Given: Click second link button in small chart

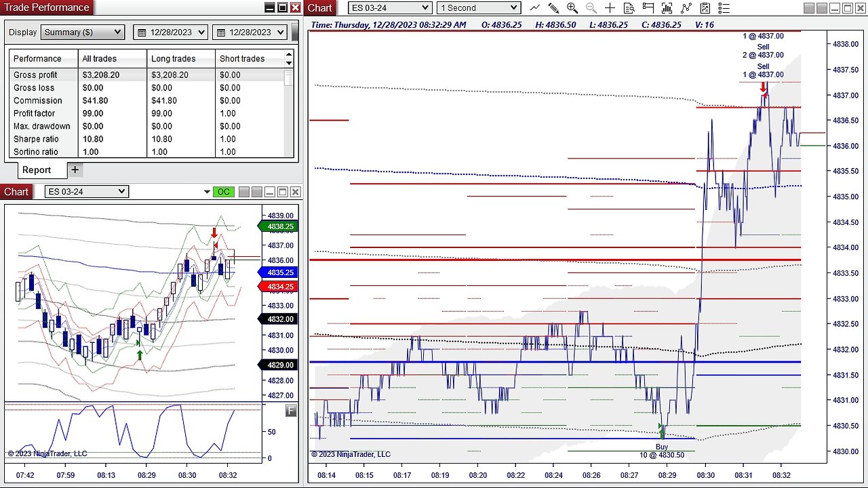Looking at the screenshot, I should (256, 192).
